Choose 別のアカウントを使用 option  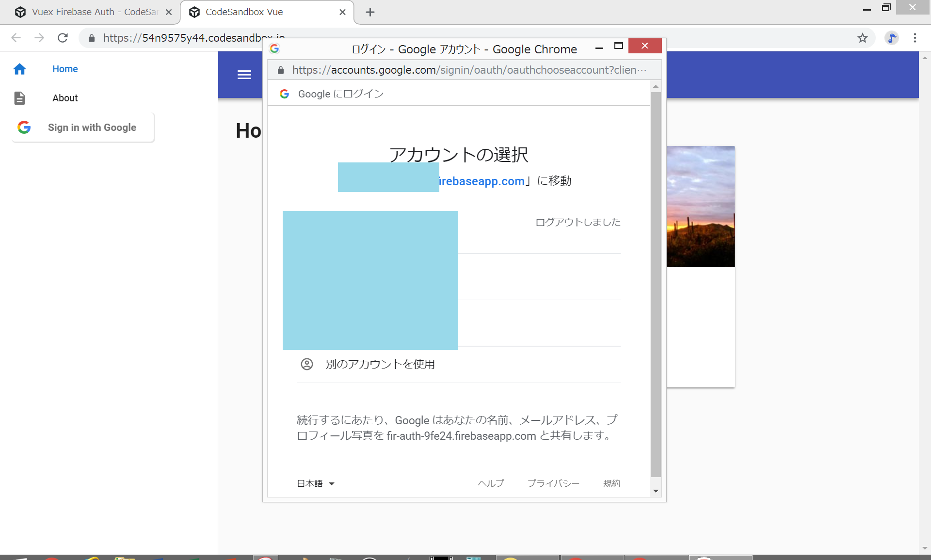tap(380, 364)
